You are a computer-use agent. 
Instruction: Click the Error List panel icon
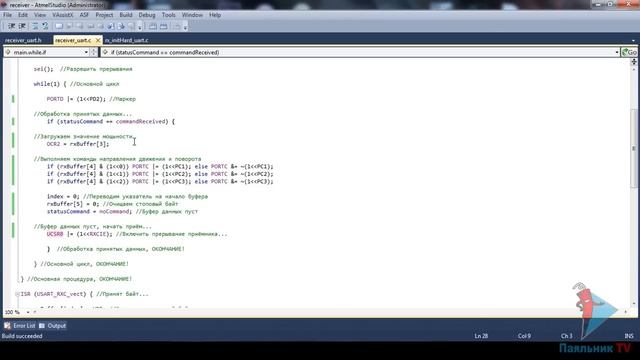point(7,326)
